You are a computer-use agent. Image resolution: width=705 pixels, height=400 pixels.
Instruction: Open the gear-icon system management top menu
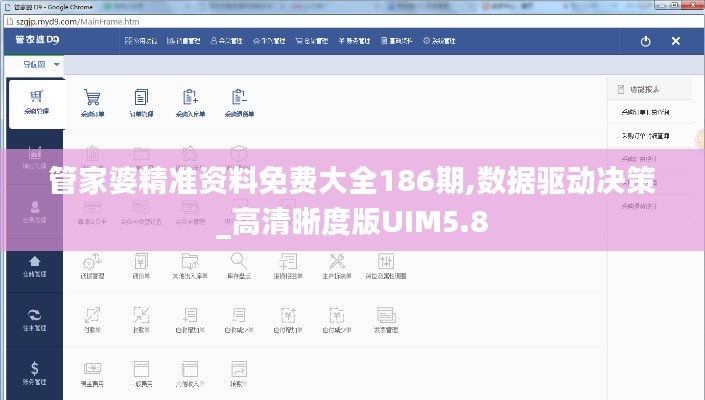(x=439, y=41)
